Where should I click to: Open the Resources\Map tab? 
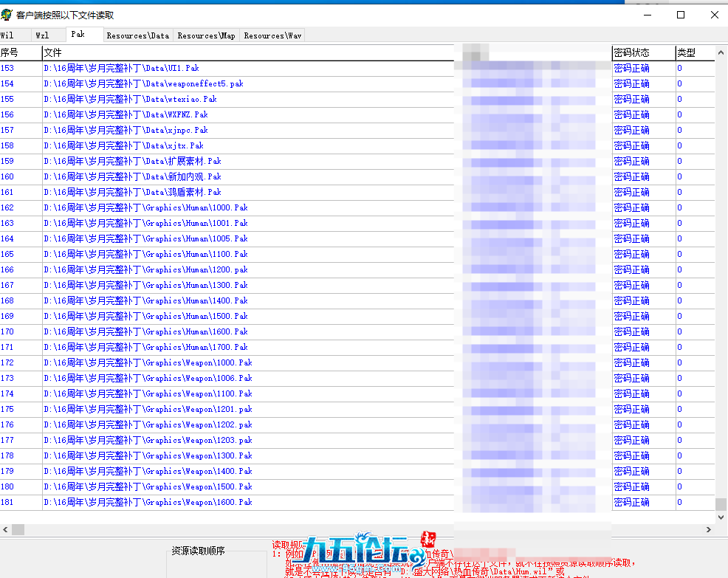click(206, 35)
